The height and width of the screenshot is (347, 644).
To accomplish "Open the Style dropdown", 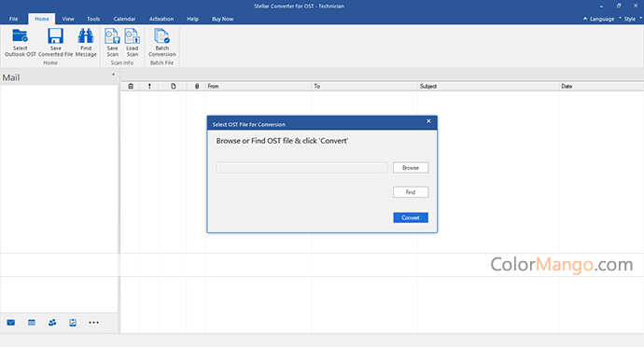I will tap(630, 19).
